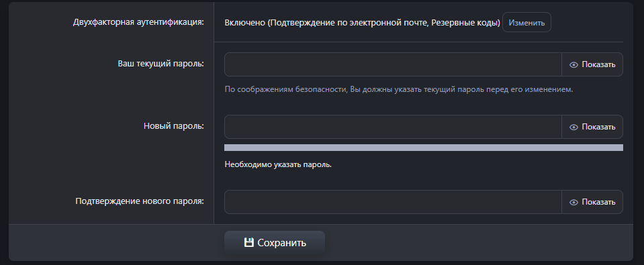Click the Необходимо указать пароль message
Image resolution: width=644 pixels, height=265 pixels.
pos(278,165)
